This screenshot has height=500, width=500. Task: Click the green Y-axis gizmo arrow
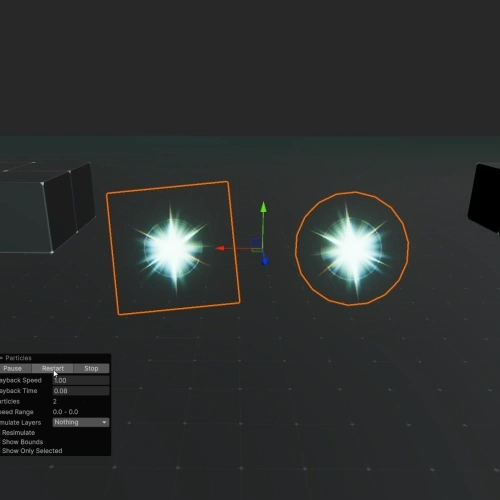click(x=263, y=207)
